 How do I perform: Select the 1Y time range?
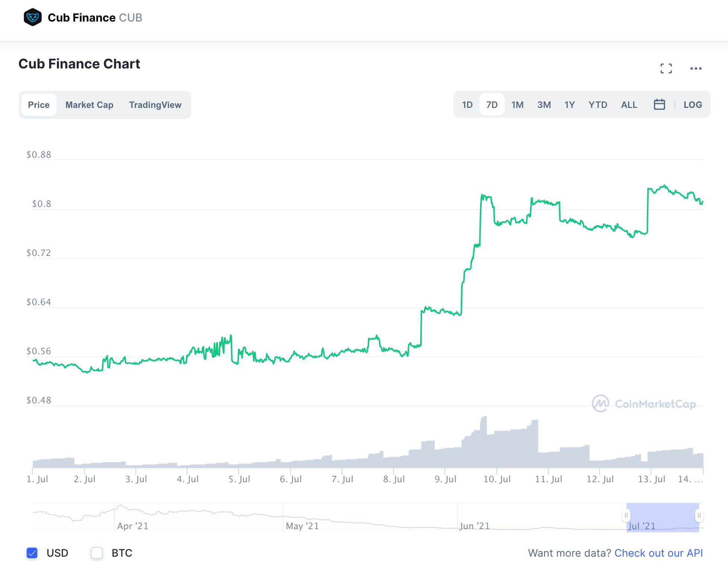pos(569,105)
